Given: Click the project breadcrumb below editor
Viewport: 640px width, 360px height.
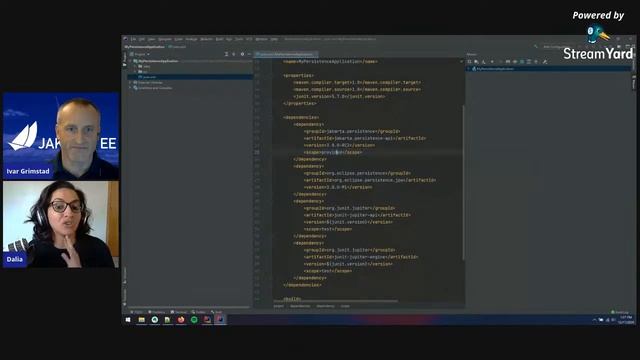Looking at the screenshot, I should tap(278, 306).
